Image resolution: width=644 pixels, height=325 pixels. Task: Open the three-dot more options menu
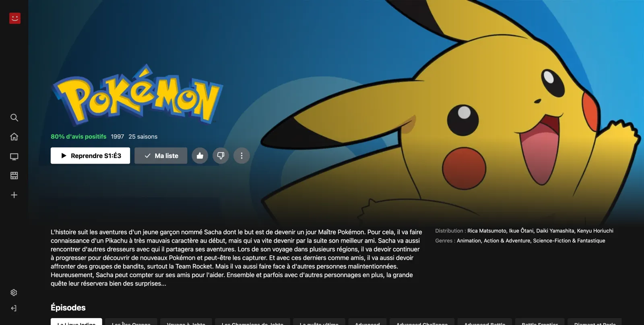(242, 156)
